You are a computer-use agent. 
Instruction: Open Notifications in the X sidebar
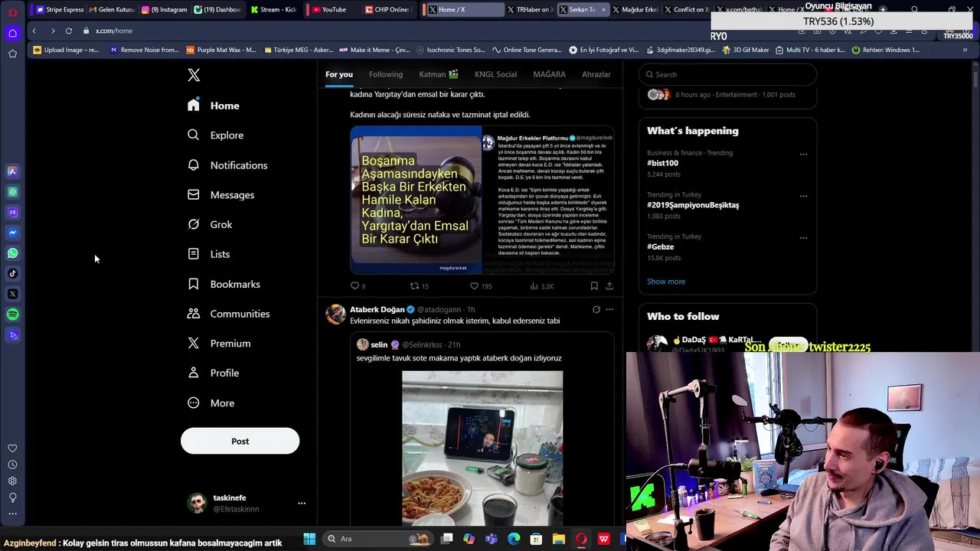pyautogui.click(x=227, y=165)
